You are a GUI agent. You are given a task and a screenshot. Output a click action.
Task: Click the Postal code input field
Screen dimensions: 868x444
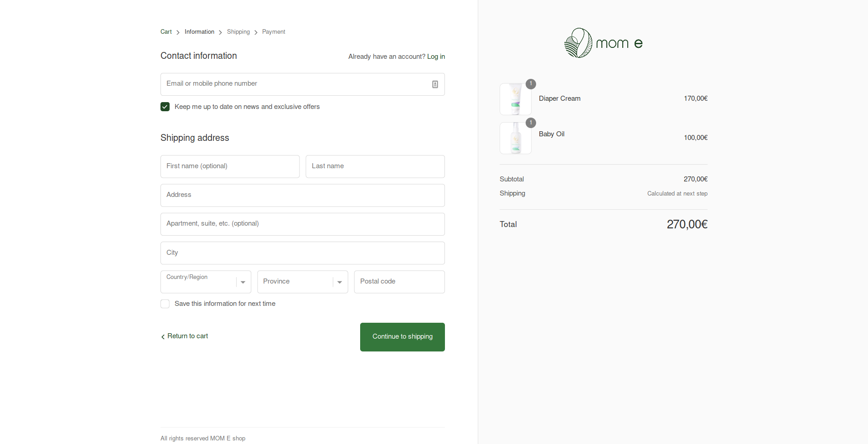point(399,282)
